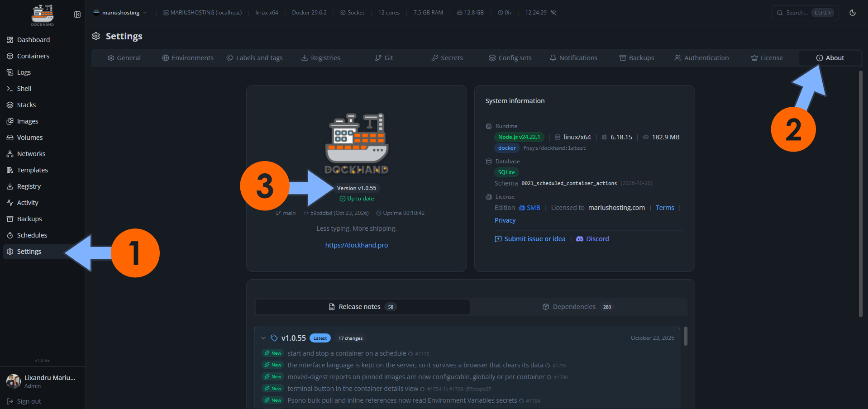Toggle dark mode moon icon

pyautogui.click(x=853, y=13)
